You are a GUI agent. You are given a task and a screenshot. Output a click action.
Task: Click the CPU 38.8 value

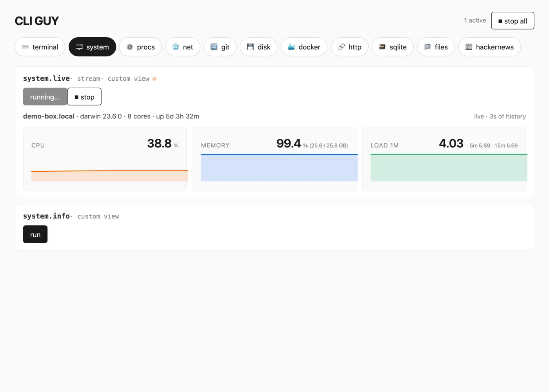tap(159, 143)
